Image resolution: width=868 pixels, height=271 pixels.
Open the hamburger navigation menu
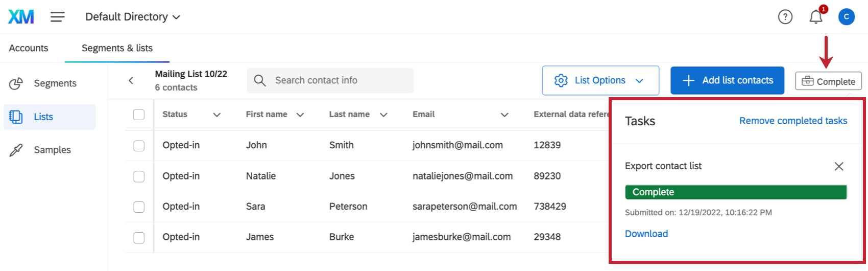(57, 17)
